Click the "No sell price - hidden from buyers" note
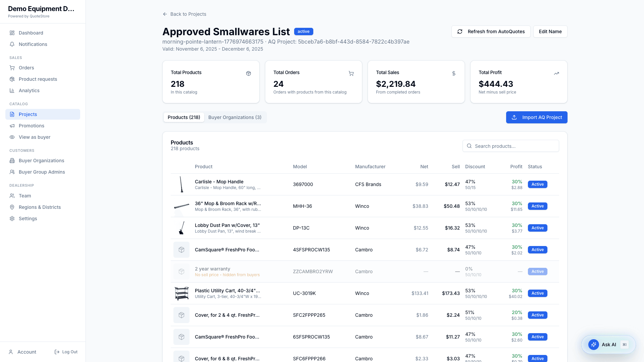 click(x=227, y=275)
